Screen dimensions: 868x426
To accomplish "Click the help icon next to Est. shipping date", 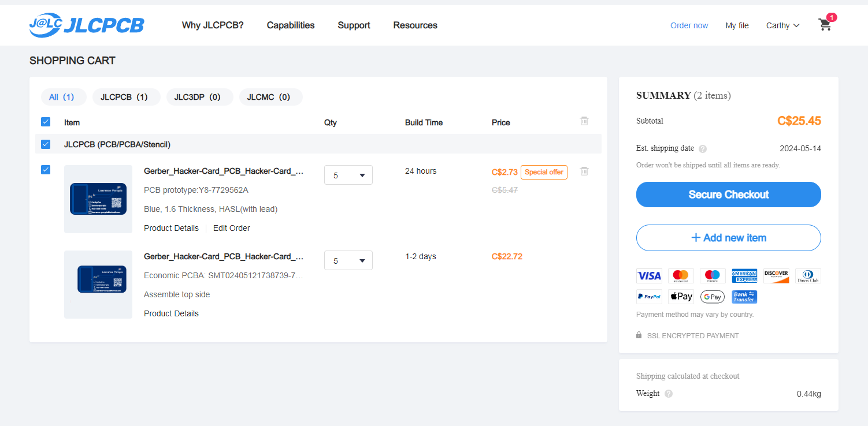I will coord(703,149).
